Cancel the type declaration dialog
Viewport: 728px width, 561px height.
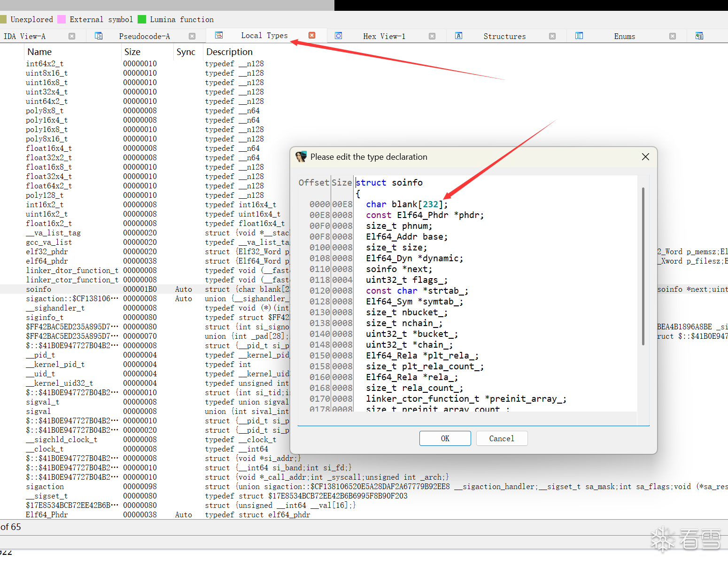502,438
